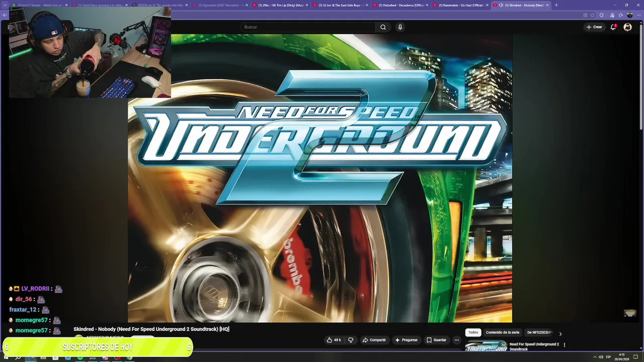Open the taskbar volume speaker icon
The image size is (644, 362).
(x=601, y=357)
